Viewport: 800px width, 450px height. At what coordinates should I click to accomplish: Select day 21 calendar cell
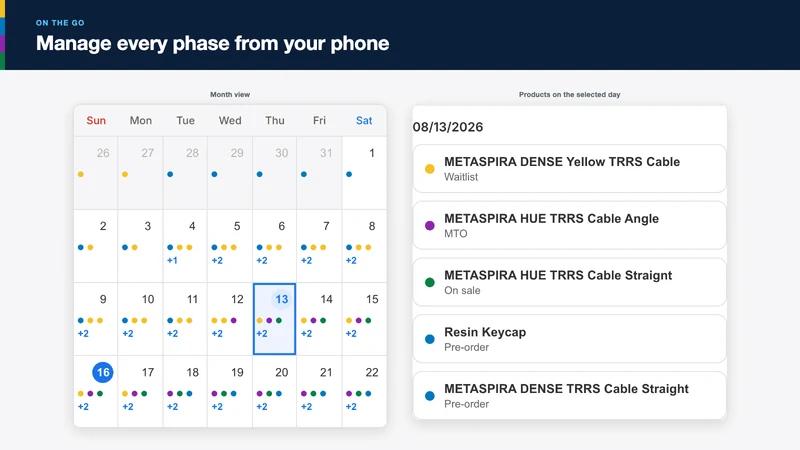coord(319,391)
